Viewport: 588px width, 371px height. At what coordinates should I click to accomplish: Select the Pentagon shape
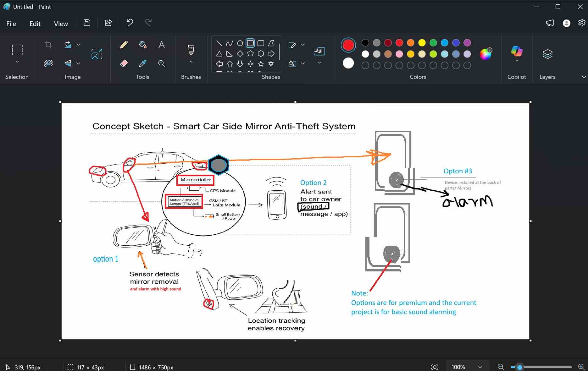click(250, 53)
